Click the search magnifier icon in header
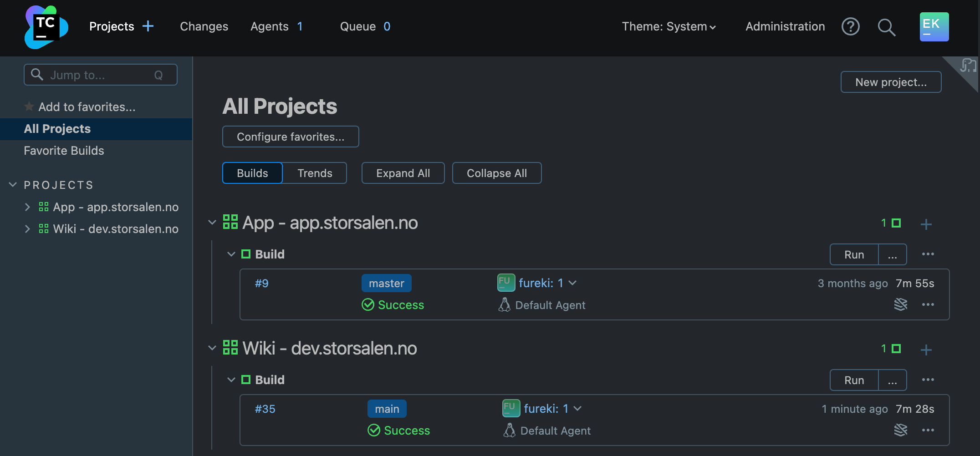 click(x=886, y=27)
